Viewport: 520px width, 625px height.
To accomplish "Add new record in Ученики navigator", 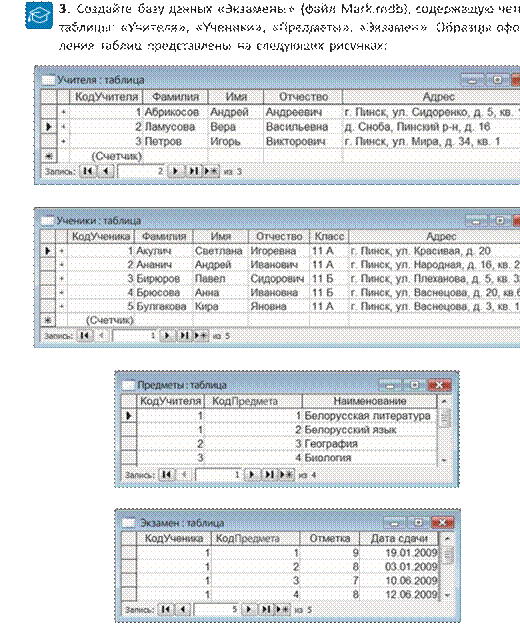I will click(201, 336).
